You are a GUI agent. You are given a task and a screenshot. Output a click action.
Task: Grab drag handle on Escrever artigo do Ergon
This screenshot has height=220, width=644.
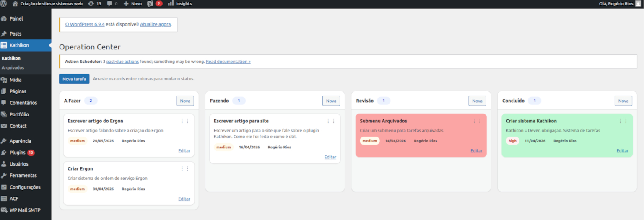(x=185, y=121)
